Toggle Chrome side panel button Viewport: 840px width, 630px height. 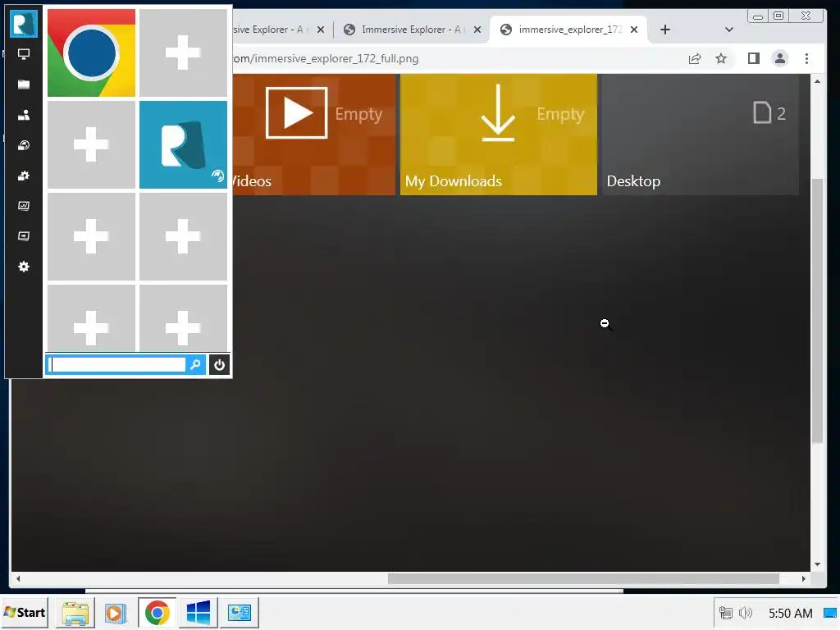(x=754, y=58)
